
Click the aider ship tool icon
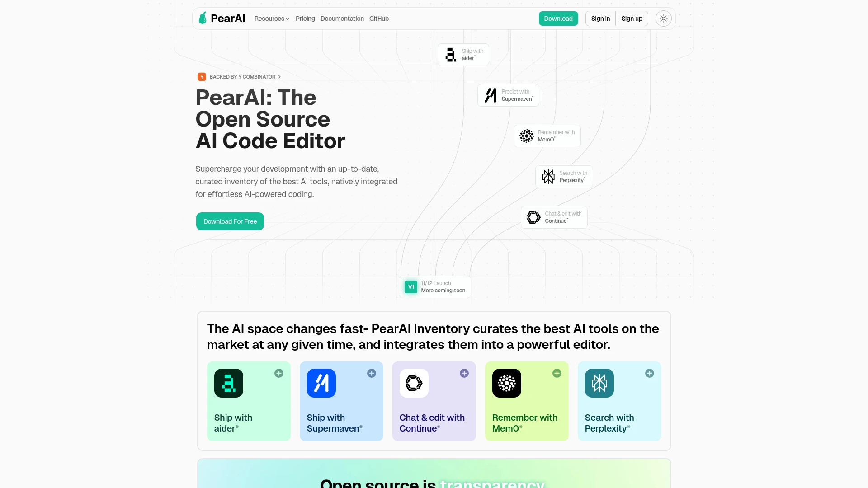point(228,383)
